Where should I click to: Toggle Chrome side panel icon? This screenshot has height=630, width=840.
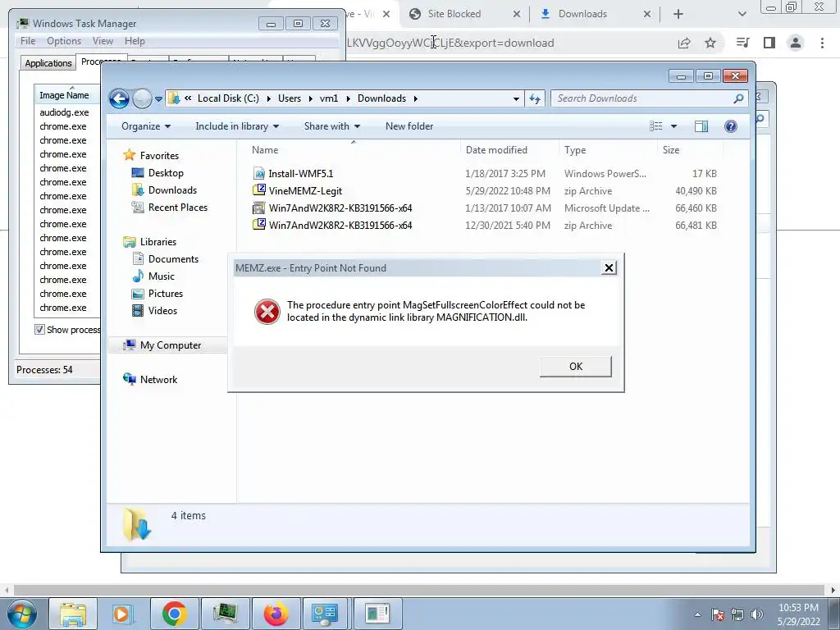pyautogui.click(x=769, y=43)
